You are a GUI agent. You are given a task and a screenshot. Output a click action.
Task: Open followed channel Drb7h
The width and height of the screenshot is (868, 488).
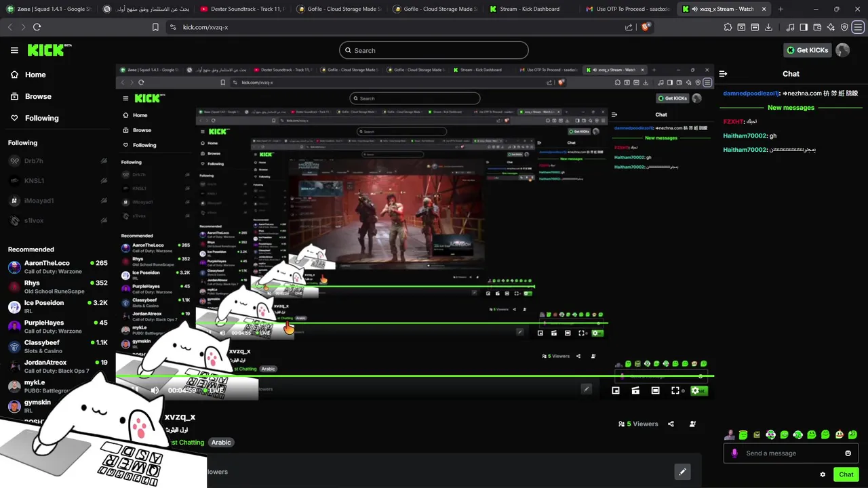pos(58,161)
